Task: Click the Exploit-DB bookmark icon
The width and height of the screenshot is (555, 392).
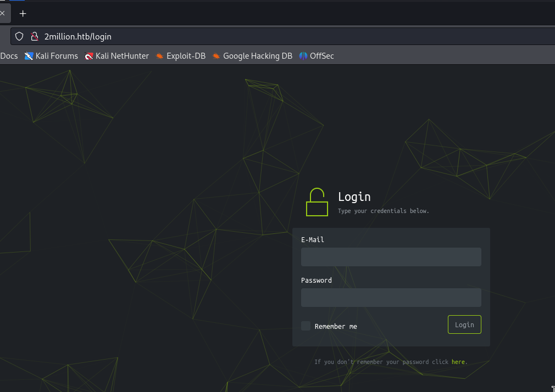Action: [159, 56]
